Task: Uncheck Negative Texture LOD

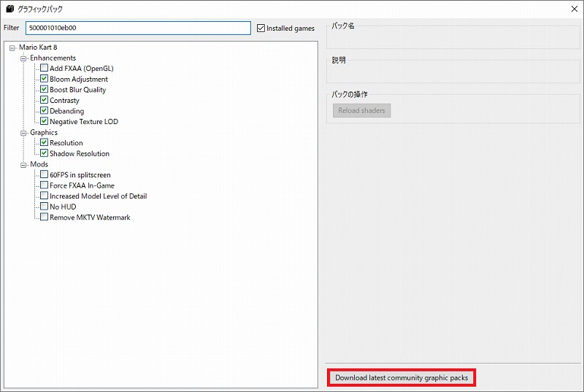Action: tap(44, 121)
